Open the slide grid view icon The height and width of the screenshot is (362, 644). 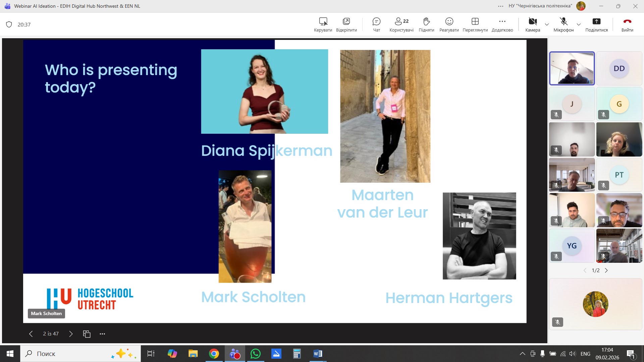pos(87,334)
